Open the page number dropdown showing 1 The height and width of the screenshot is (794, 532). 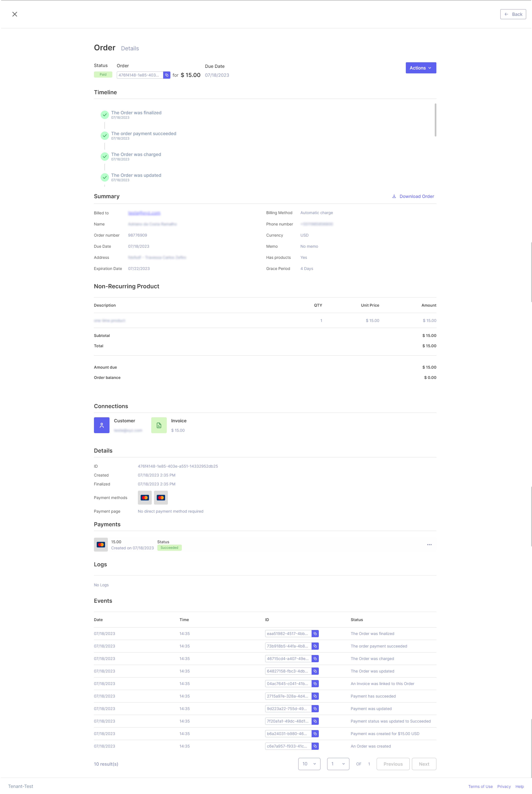338,764
